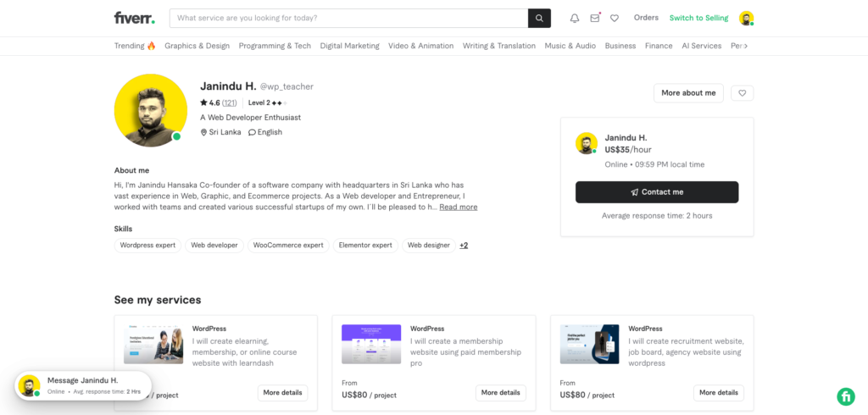The width and height of the screenshot is (868, 415).
Task: Expand the +2 additional skills
Action: click(464, 246)
